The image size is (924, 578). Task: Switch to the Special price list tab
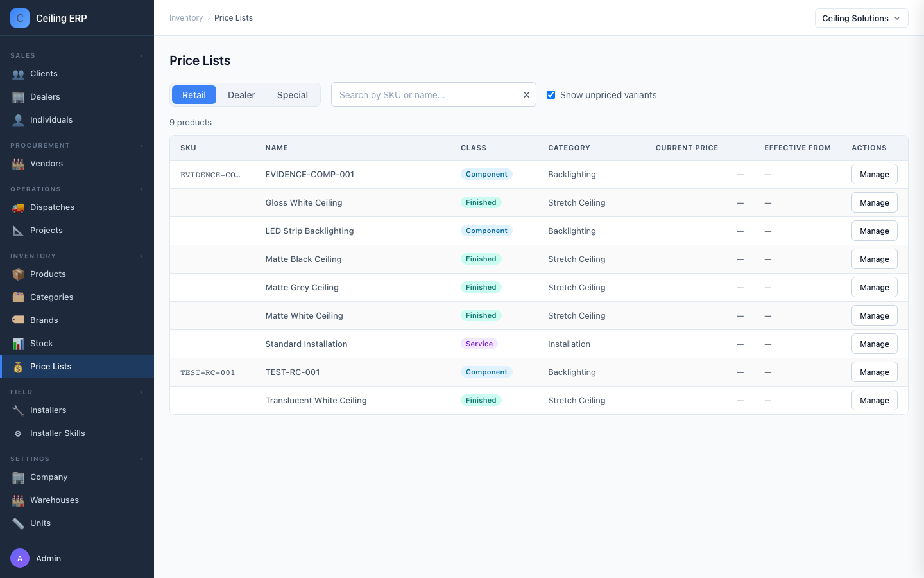(293, 95)
